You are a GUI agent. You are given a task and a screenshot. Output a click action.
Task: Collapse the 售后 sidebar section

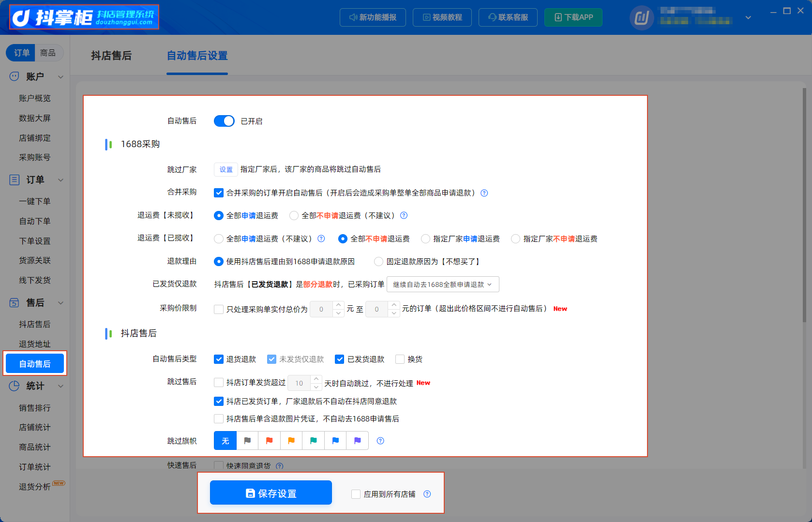(61, 303)
